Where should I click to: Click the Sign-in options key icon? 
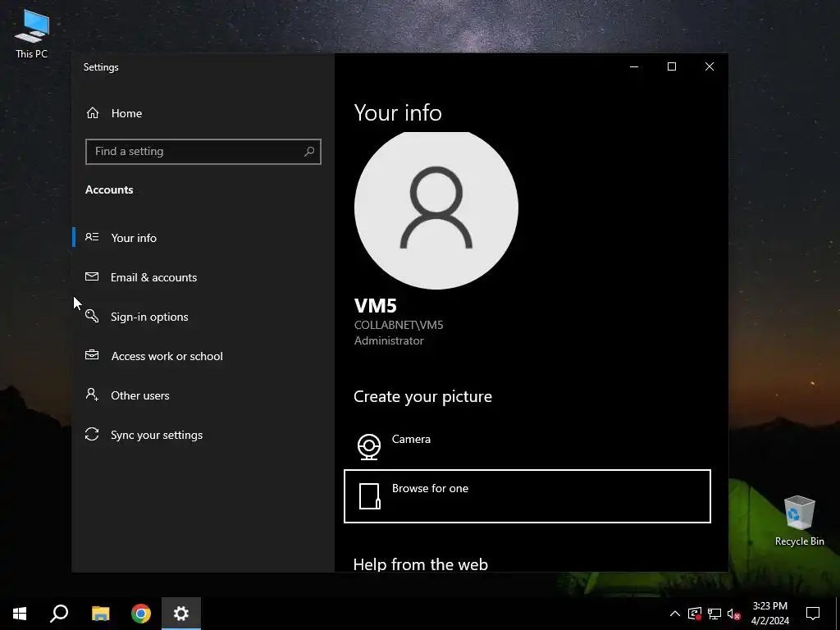tap(92, 316)
